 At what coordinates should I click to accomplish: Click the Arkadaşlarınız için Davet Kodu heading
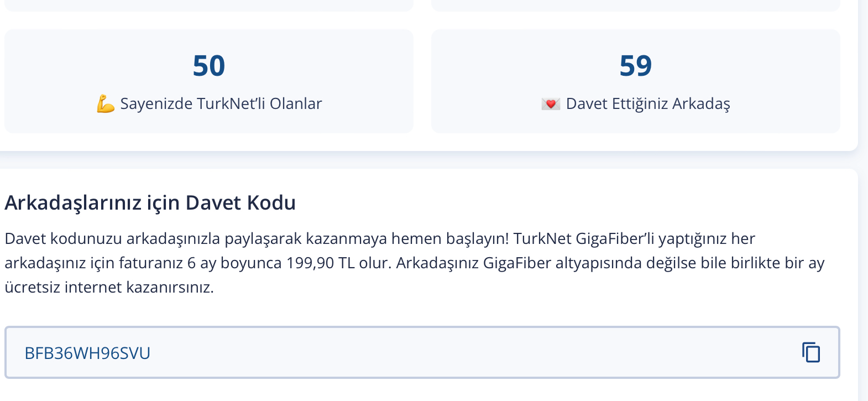tap(150, 203)
